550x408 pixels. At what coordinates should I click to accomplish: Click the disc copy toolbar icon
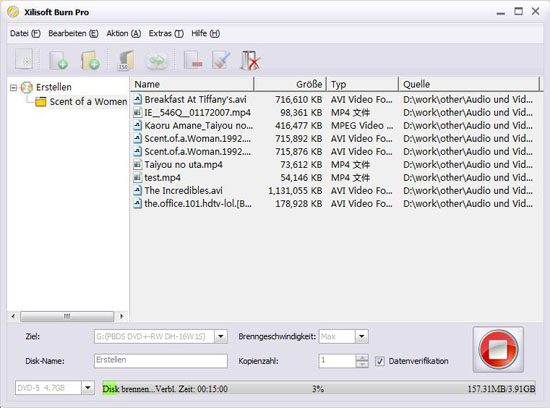(156, 61)
